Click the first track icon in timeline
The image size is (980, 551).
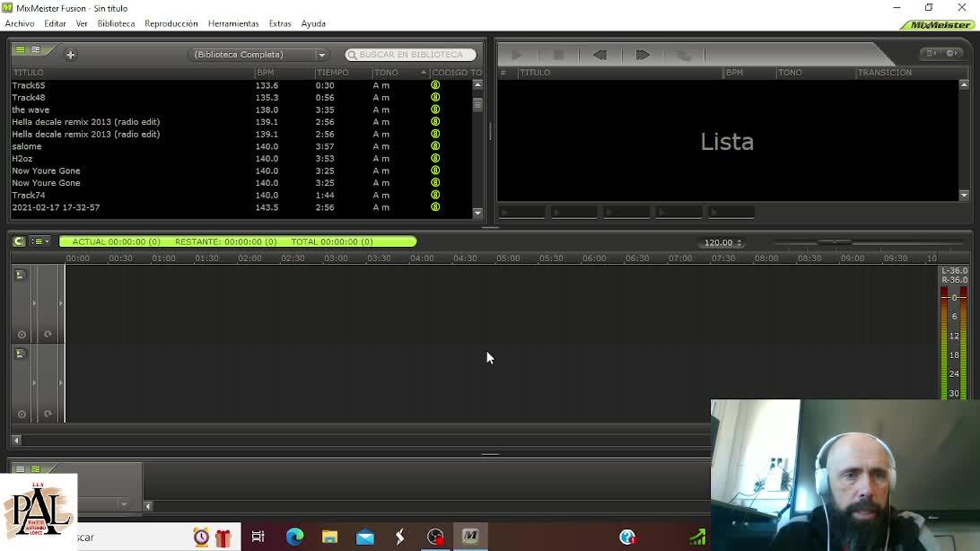[20, 275]
